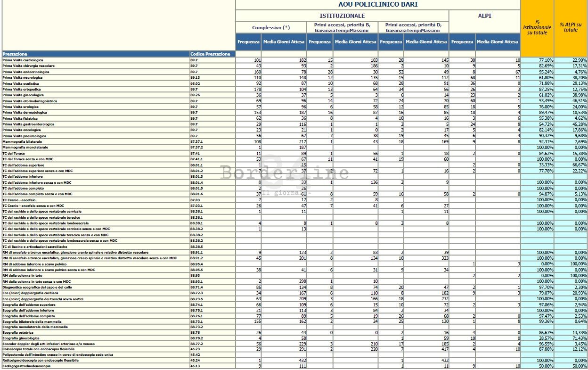
Task: Click the % Istituzionale su totale header
Action: tap(537, 27)
